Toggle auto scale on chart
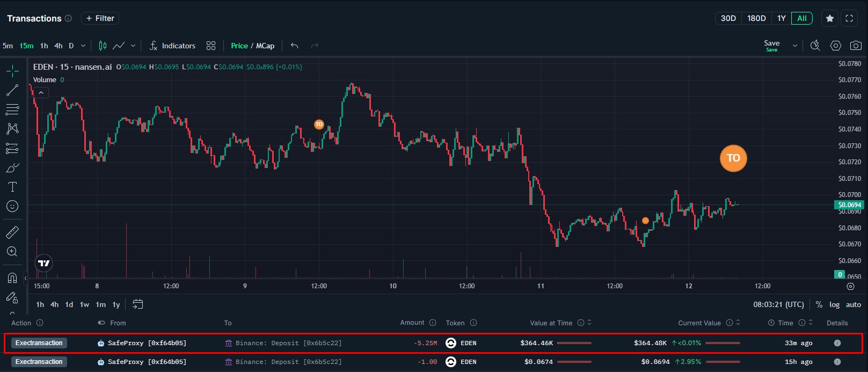Image resolution: width=868 pixels, height=372 pixels. 853,304
